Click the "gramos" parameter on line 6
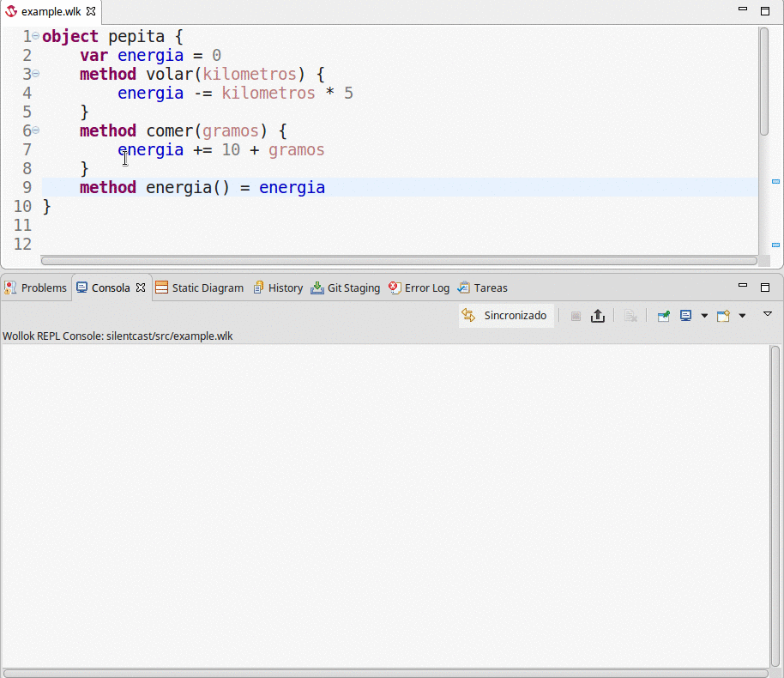The height and width of the screenshot is (678, 784). [231, 131]
